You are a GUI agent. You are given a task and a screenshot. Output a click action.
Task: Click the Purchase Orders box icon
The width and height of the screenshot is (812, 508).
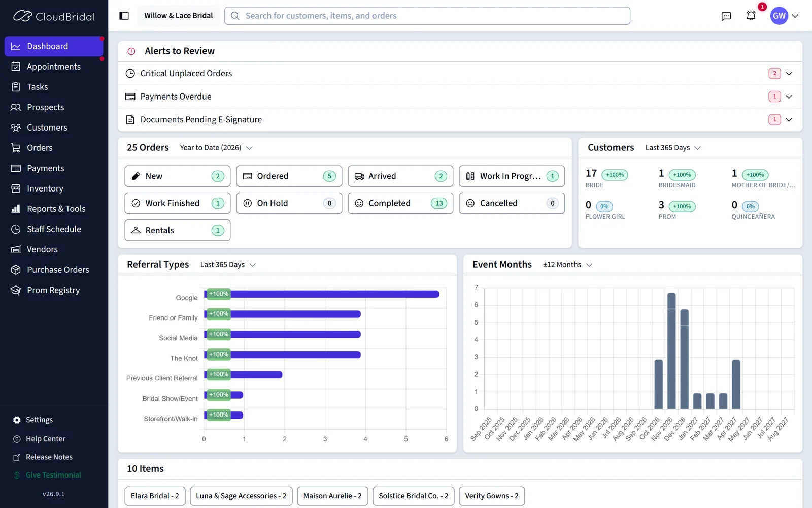(16, 270)
